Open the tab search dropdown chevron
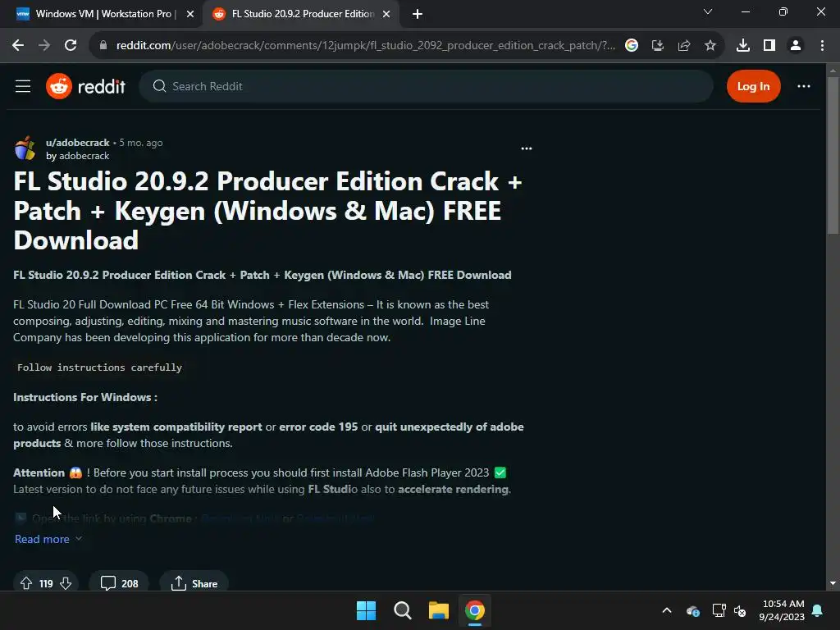 [708, 11]
